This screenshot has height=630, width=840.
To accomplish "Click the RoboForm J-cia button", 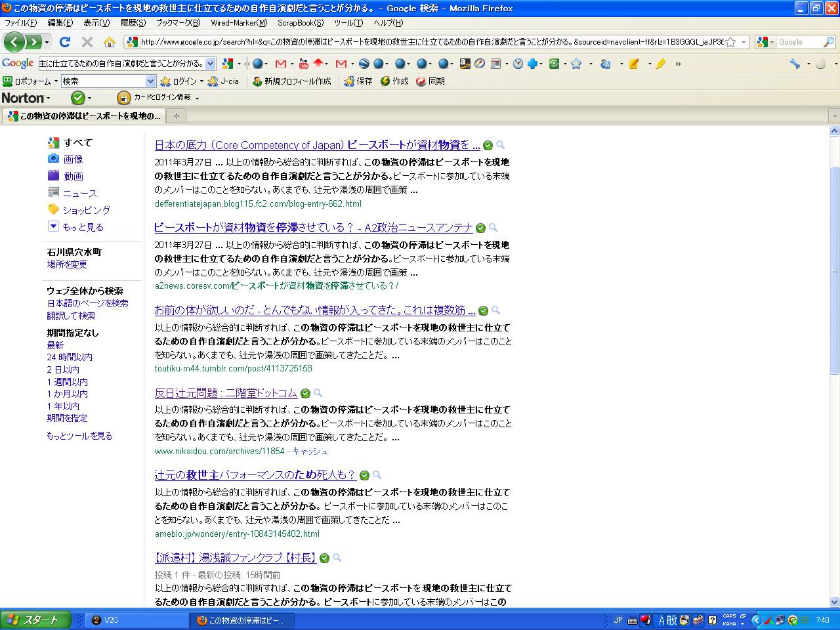I will (224, 81).
